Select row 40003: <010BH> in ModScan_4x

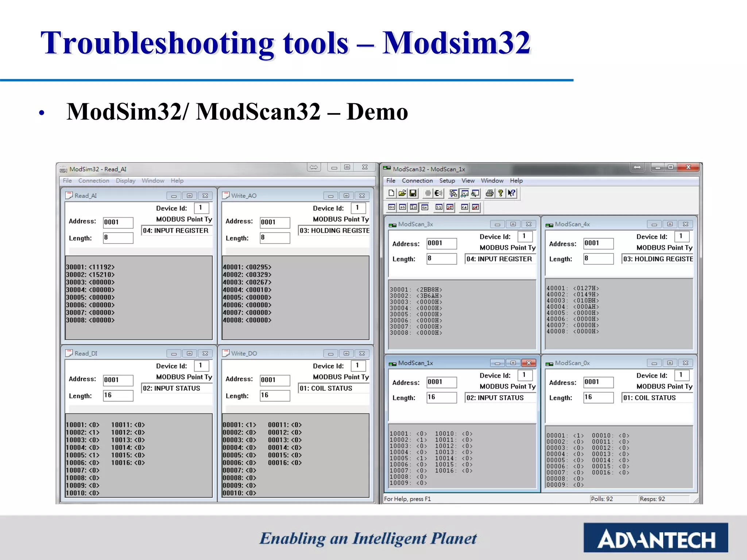point(573,300)
